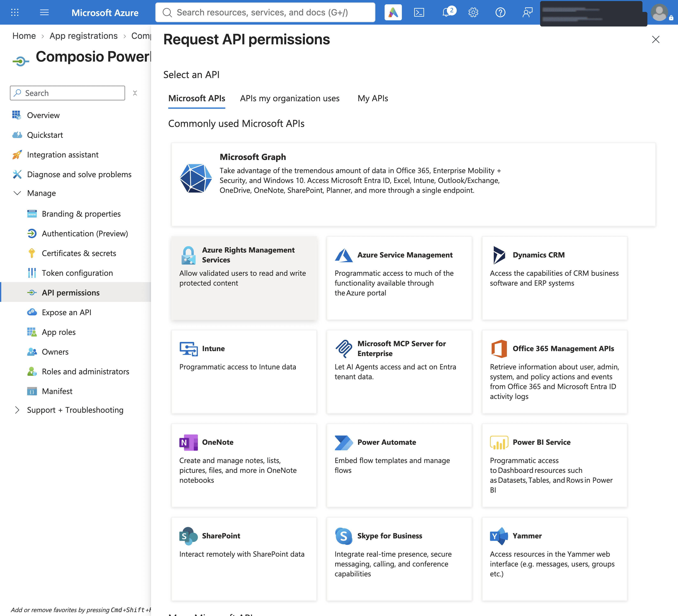Select the Power Automate card
This screenshot has width=678, height=616.
click(x=399, y=465)
